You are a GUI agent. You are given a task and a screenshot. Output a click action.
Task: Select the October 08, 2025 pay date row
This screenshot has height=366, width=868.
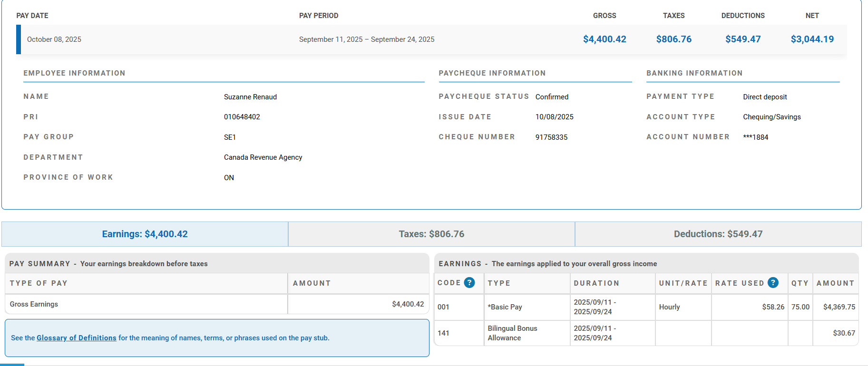(54, 39)
